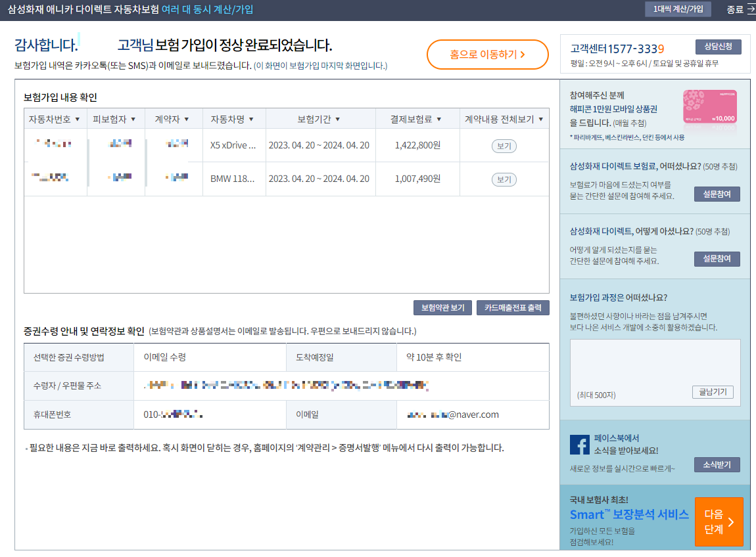Click 페이스북에서 소식을 받아보세요 heading

(x=626, y=444)
